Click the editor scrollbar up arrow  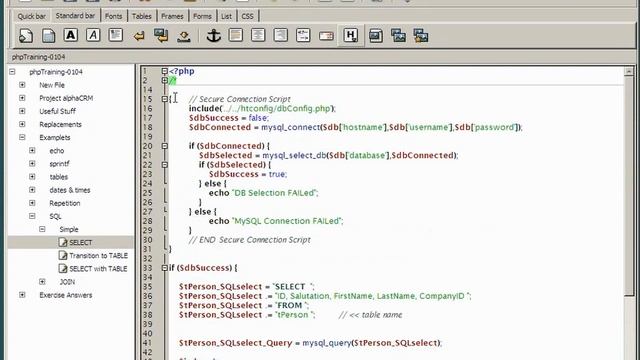pyautogui.click(x=629, y=71)
